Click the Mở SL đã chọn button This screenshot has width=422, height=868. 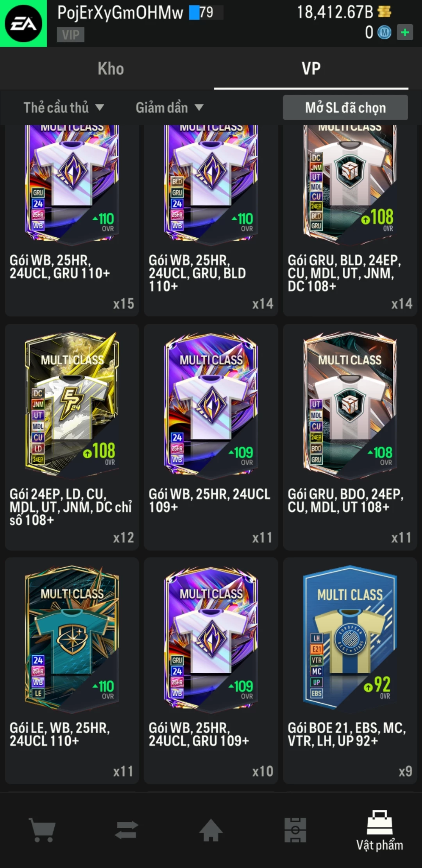345,108
